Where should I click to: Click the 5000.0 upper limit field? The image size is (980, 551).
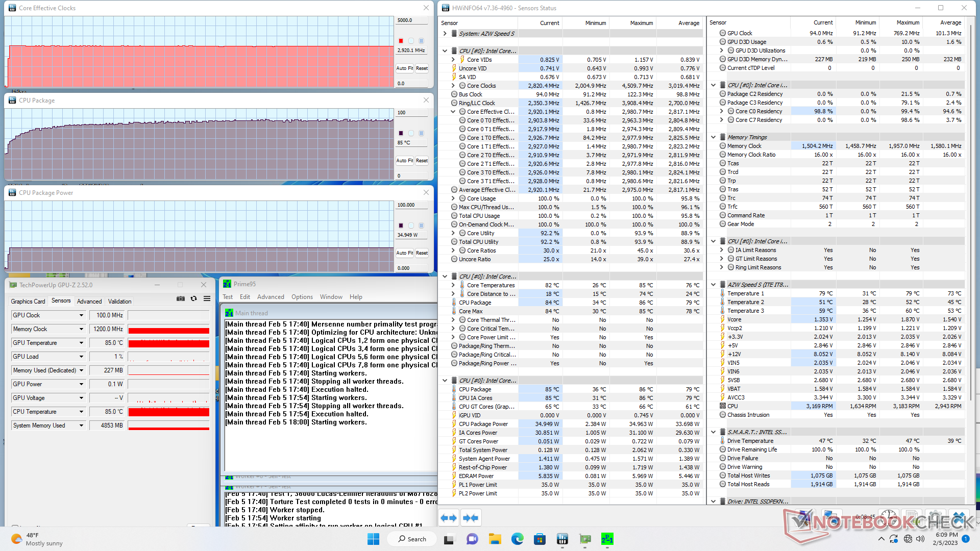411,20
